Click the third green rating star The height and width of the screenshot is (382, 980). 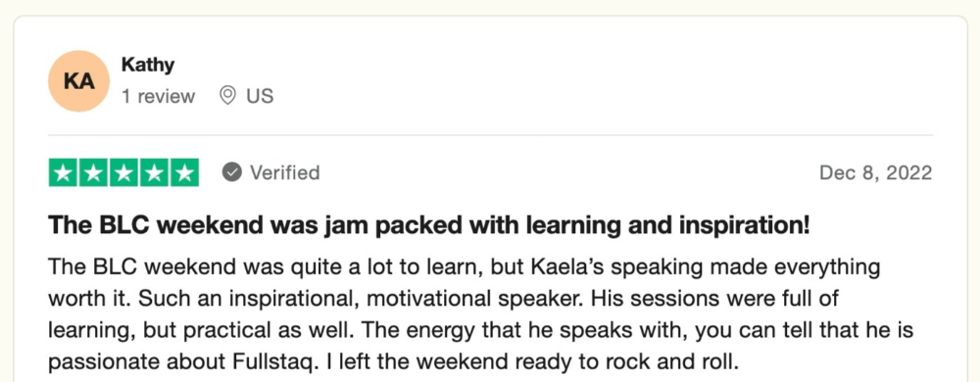pos(123,173)
